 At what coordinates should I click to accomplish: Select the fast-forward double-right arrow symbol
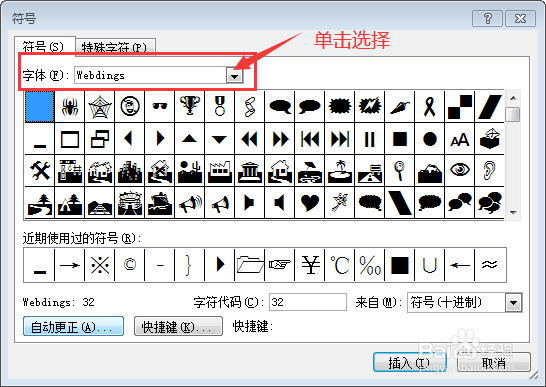280,139
